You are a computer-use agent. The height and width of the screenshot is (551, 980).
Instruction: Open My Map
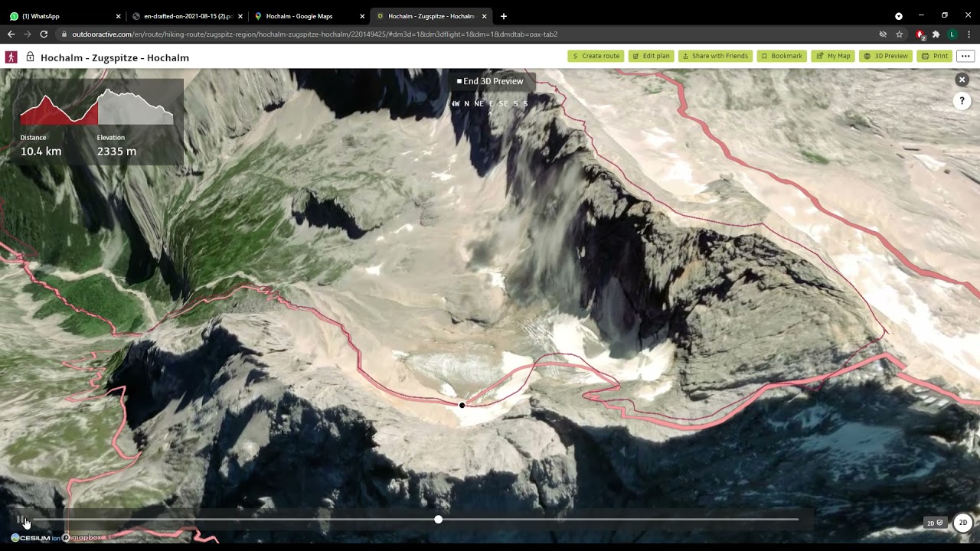[x=833, y=56]
